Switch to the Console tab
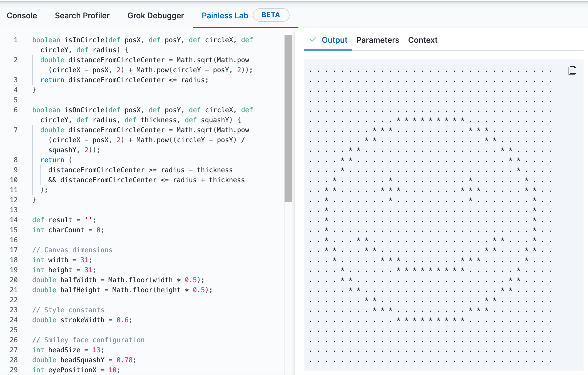This screenshot has height=375, width=588. pos(22,16)
